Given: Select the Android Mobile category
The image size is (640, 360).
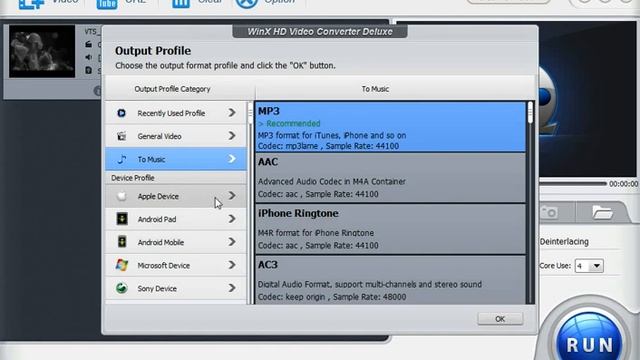Looking at the screenshot, I should (x=176, y=242).
